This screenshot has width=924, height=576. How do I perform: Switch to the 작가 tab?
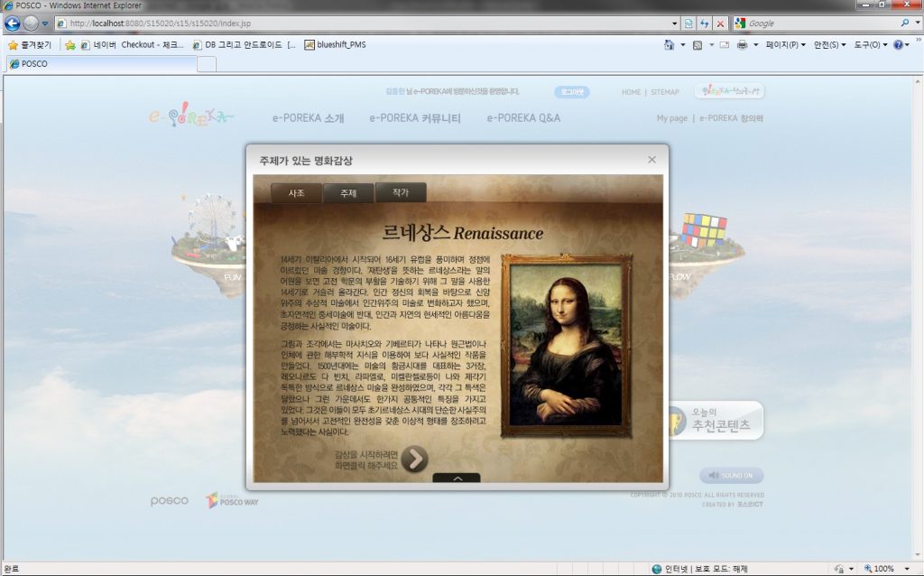point(400,193)
